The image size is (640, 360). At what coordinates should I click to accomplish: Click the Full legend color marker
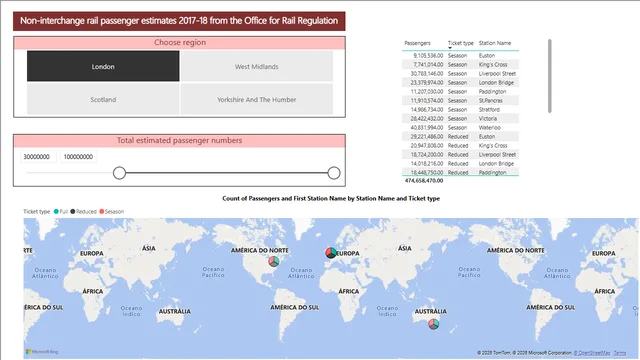(x=56, y=211)
